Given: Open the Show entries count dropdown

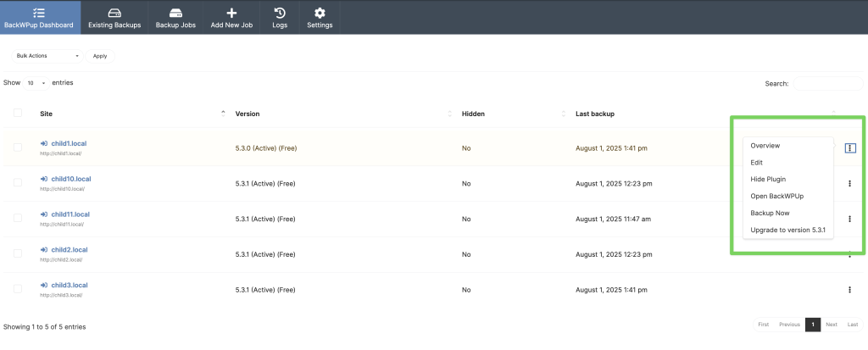Looking at the screenshot, I should 36,83.
